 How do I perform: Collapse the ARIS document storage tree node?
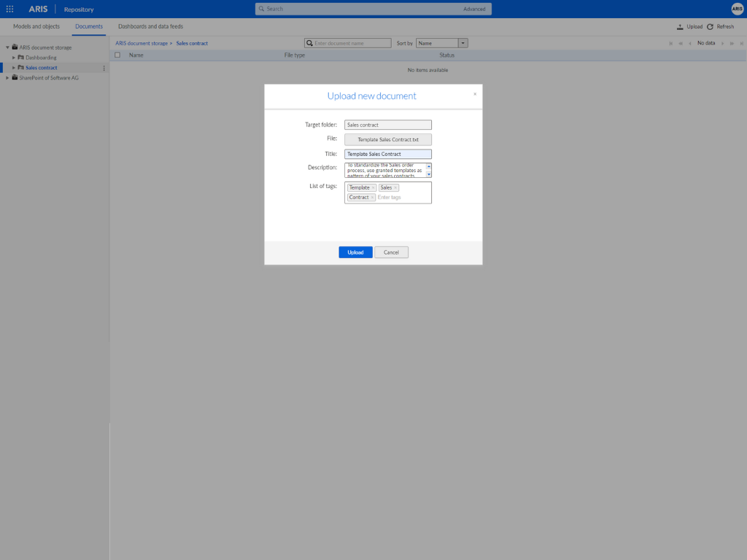tap(7, 47)
